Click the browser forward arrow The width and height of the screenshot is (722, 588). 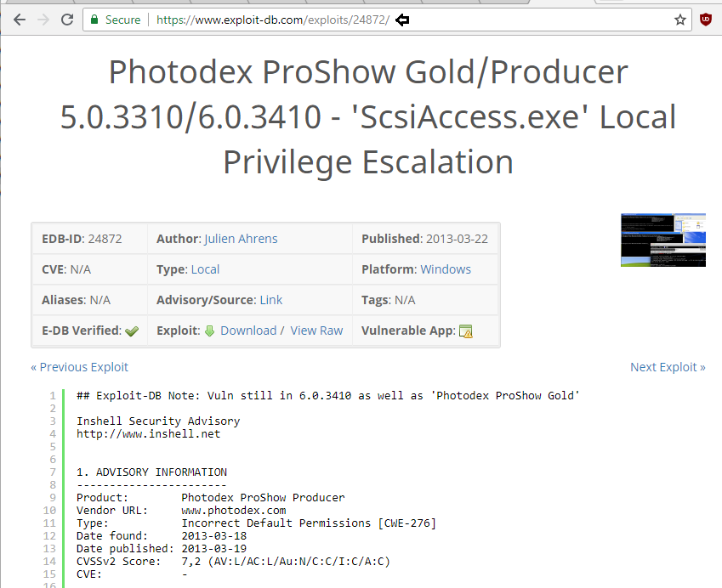click(x=43, y=20)
